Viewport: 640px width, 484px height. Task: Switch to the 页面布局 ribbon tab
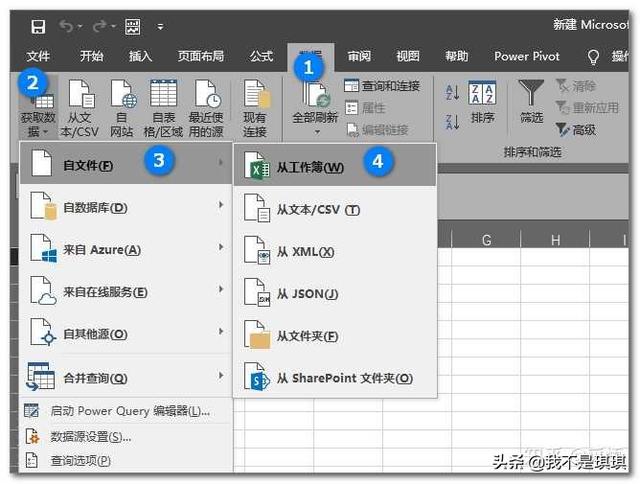click(x=201, y=56)
